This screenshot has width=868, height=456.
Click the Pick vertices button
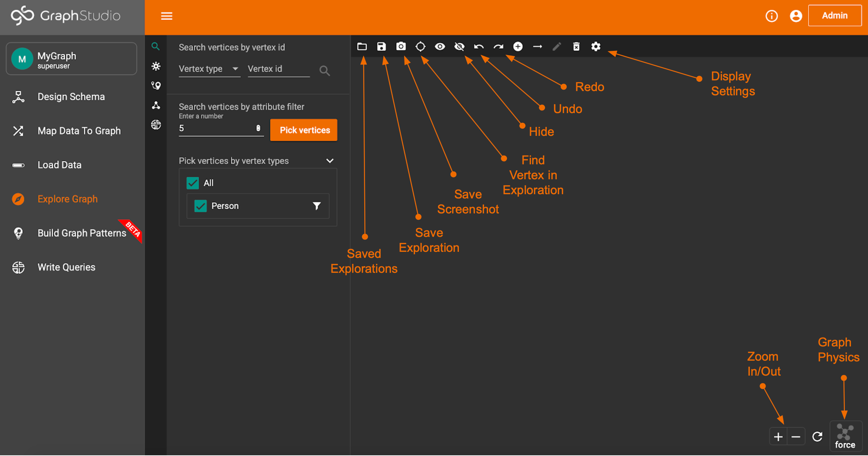pos(304,130)
